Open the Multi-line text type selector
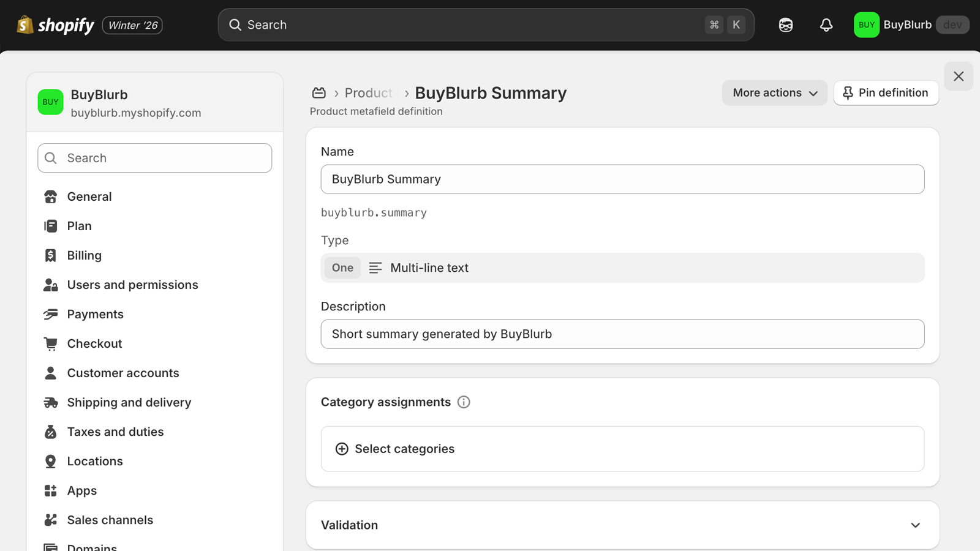This screenshot has width=980, height=551. point(622,268)
